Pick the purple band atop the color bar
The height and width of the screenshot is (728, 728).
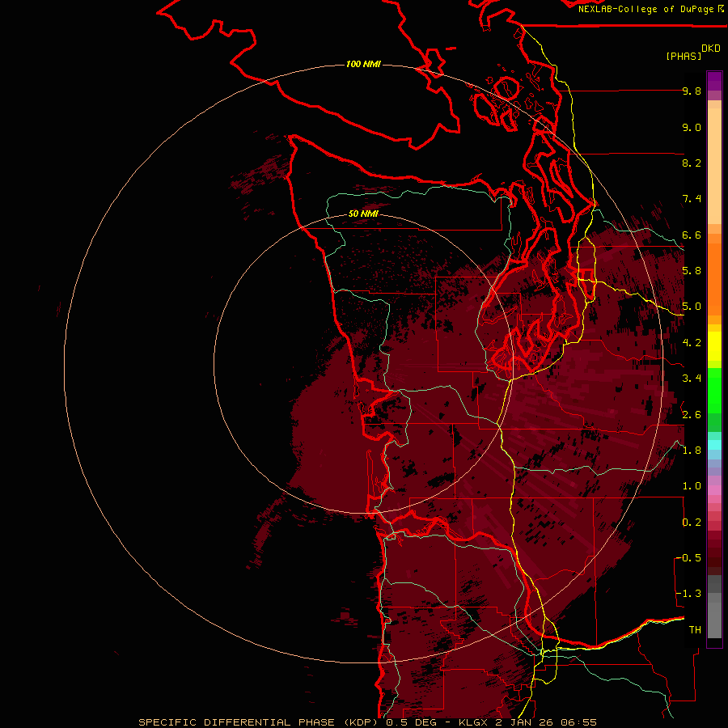click(x=714, y=81)
